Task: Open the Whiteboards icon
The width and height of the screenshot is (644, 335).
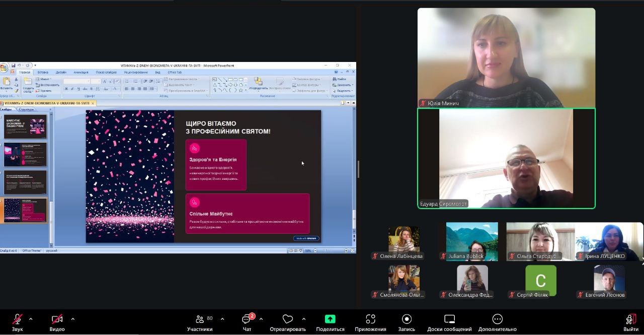Action: 449,319
